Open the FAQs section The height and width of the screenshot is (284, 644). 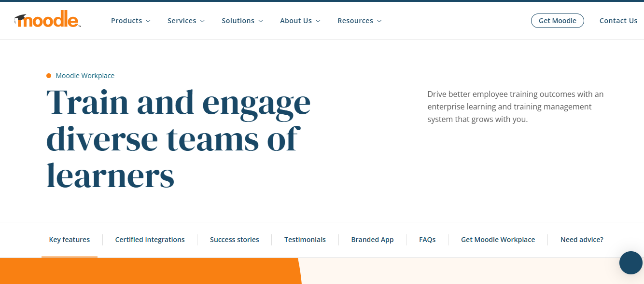click(427, 239)
